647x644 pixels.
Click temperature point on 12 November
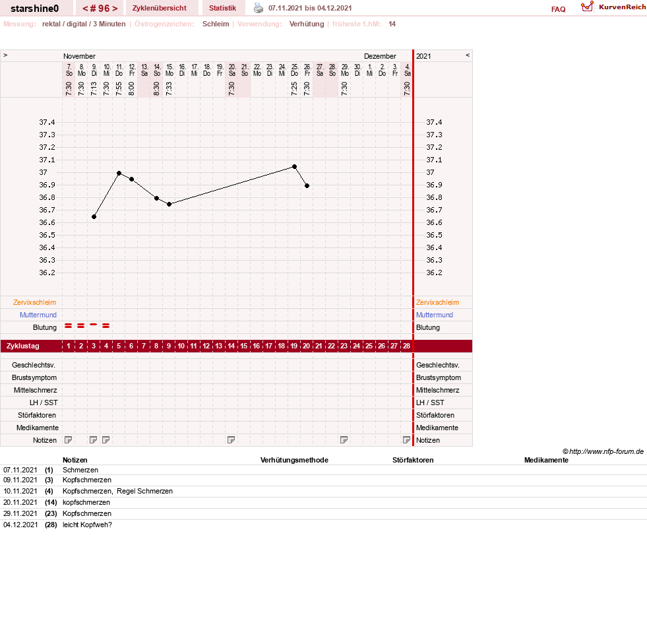(132, 179)
